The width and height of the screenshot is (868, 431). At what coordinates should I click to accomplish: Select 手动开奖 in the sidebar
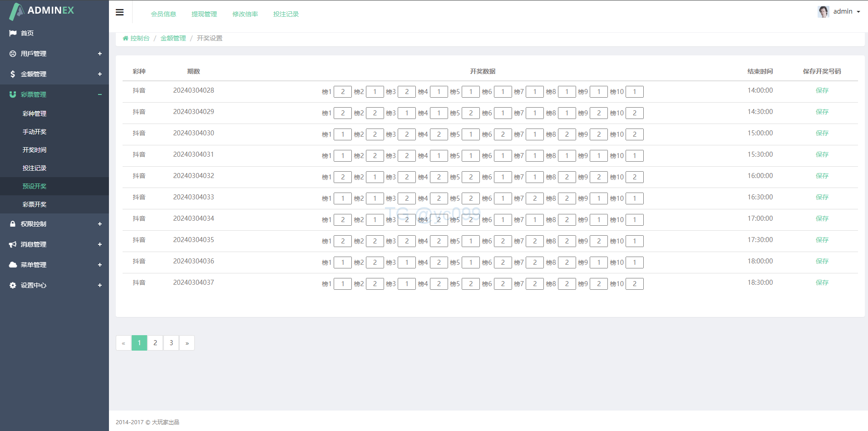click(x=35, y=132)
